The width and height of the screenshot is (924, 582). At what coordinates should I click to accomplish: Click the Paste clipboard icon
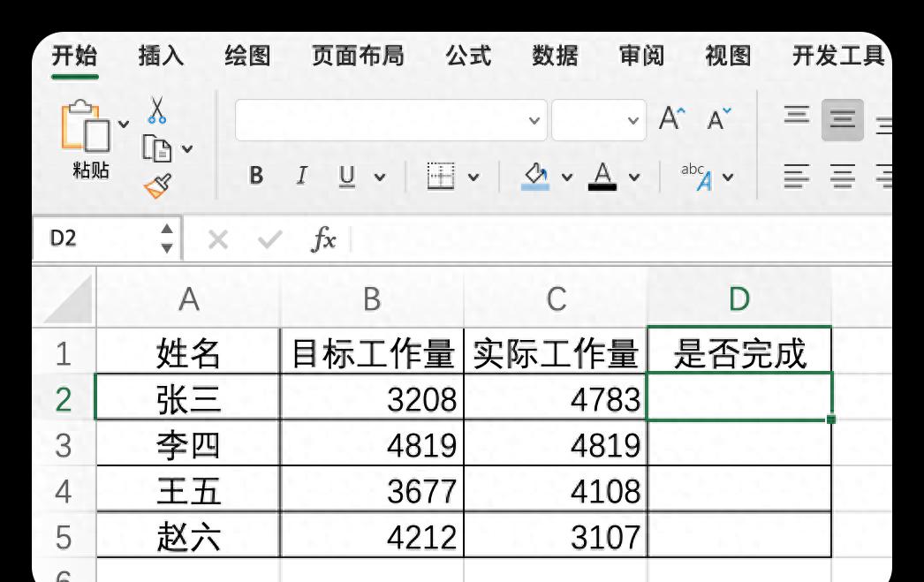86,126
